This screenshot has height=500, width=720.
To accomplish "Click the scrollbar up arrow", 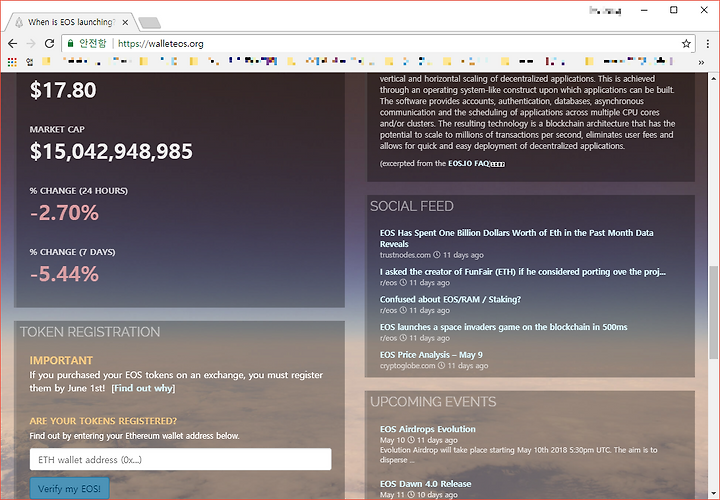I will point(713,79).
